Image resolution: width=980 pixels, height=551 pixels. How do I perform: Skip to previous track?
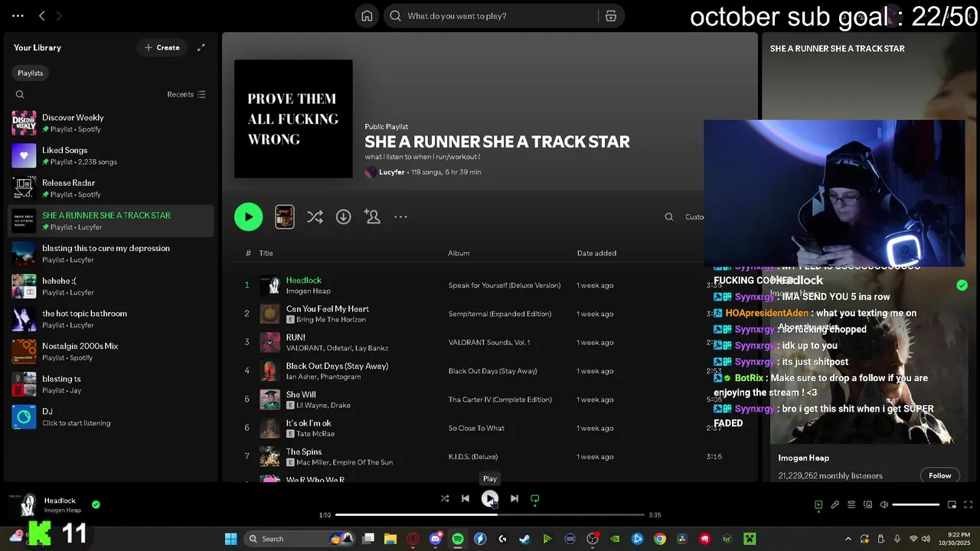tap(465, 498)
